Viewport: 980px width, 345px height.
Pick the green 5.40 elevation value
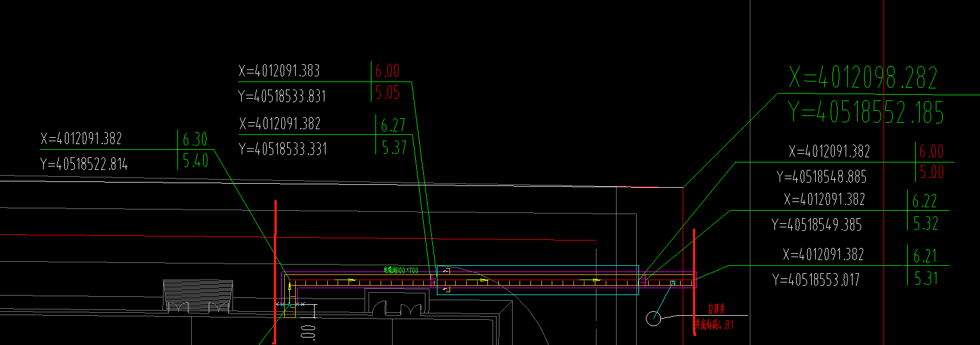click(196, 161)
